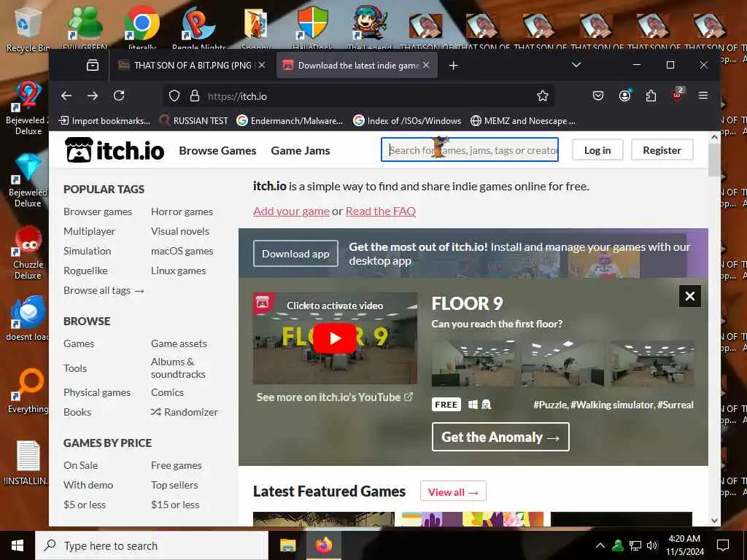Click the taskbar clock showing 4:20 AM

click(684, 545)
